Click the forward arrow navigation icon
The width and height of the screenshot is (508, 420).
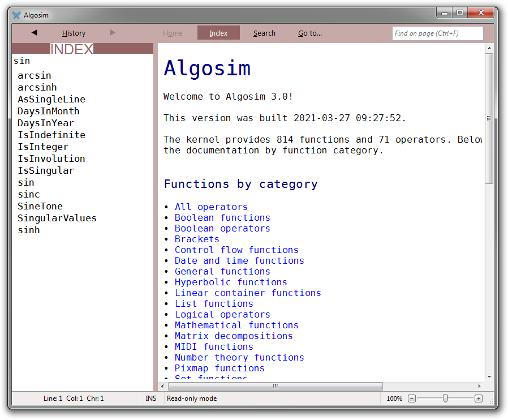[x=113, y=33]
